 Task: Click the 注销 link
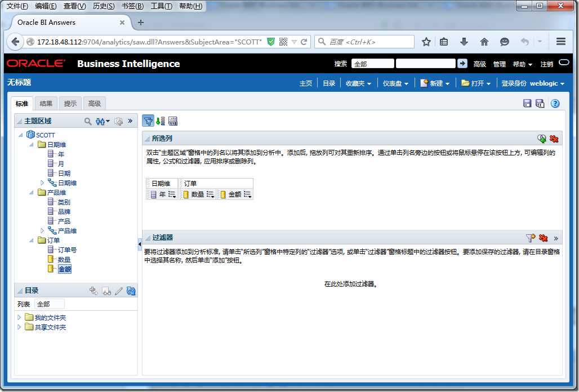point(546,64)
